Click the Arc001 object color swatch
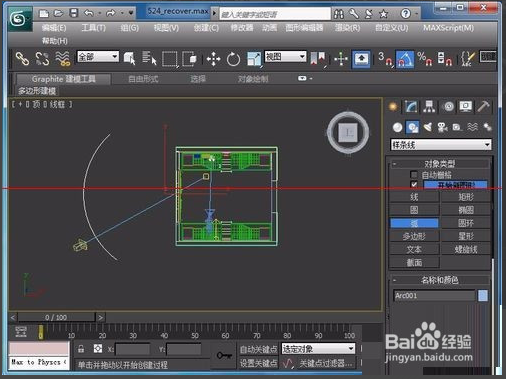 coord(483,296)
